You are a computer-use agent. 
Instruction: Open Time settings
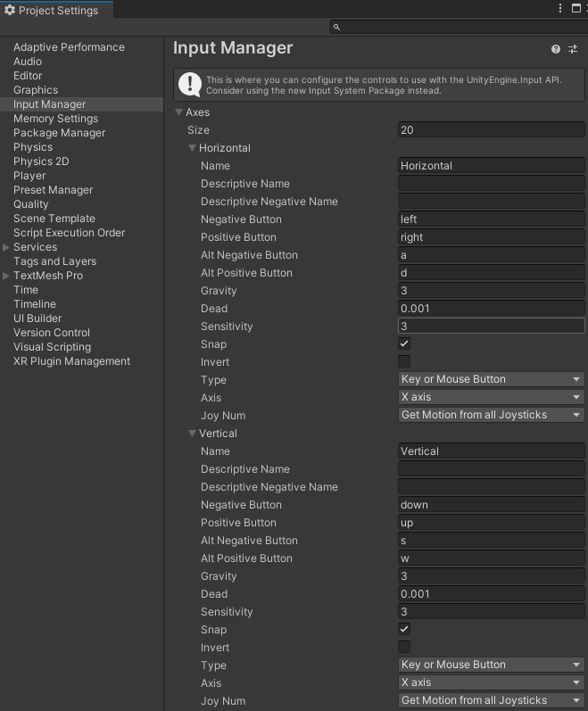26,290
